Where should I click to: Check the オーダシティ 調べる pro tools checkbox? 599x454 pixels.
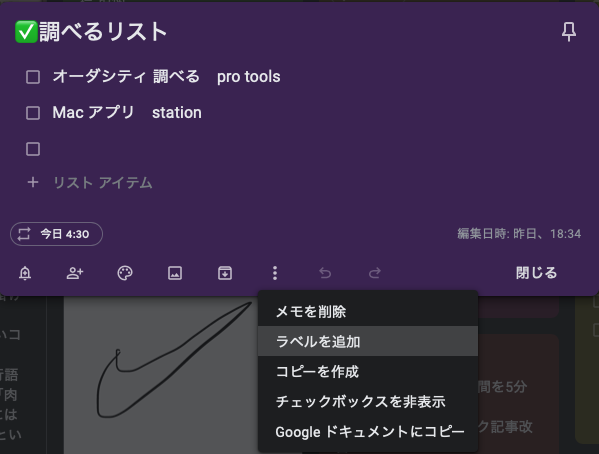pos(33,77)
